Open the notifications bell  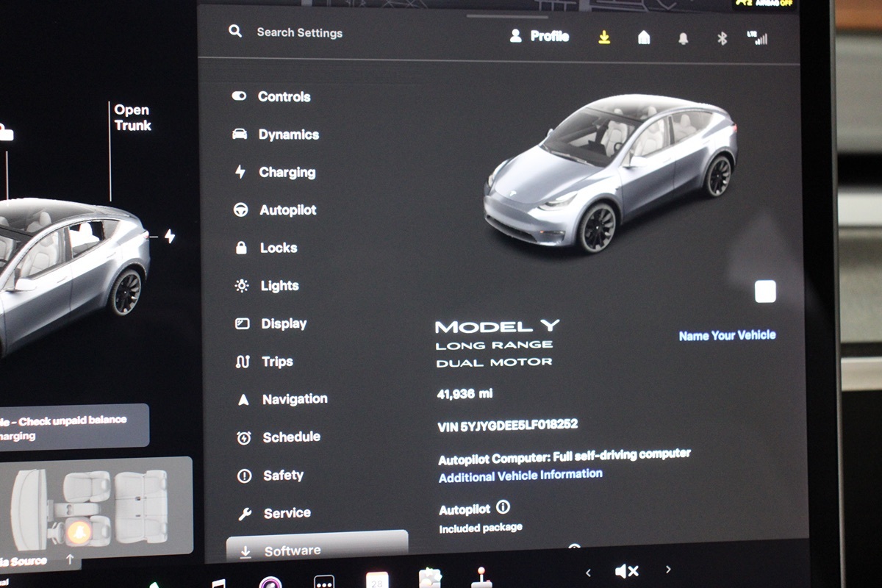(683, 39)
